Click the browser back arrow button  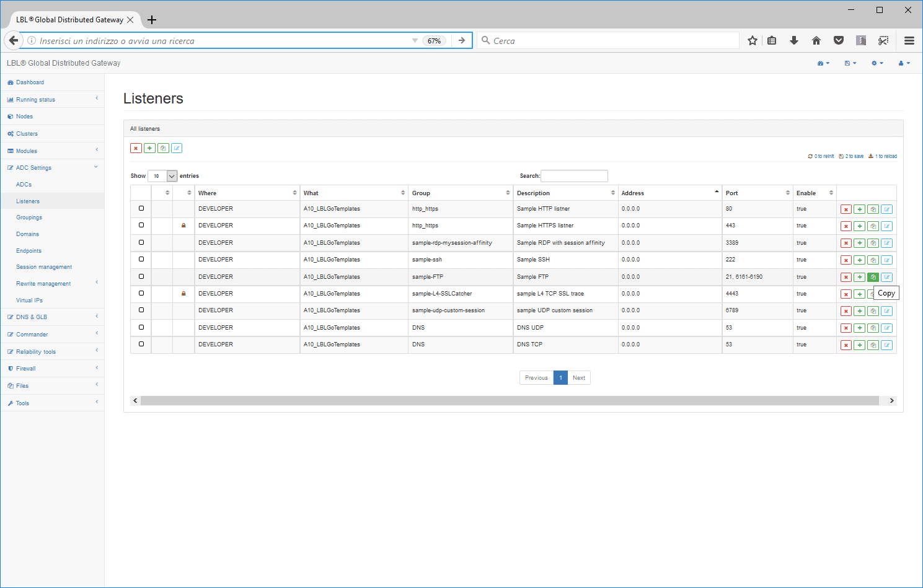tap(14, 40)
